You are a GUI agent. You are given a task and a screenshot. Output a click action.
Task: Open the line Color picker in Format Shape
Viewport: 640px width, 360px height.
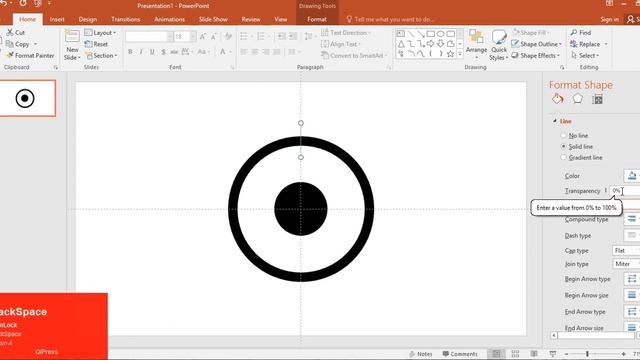(x=632, y=176)
